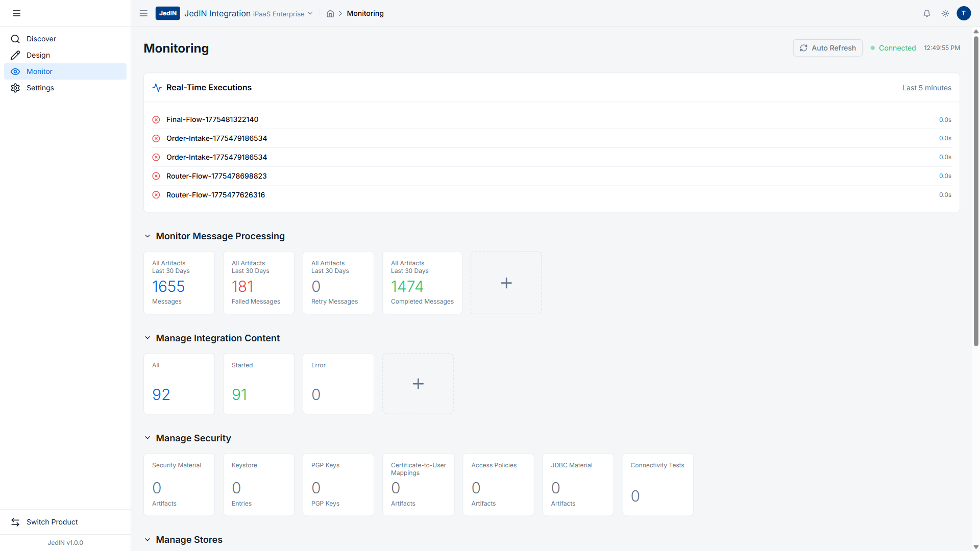
Task: Click the JedIN logo badge
Action: click(x=167, y=14)
